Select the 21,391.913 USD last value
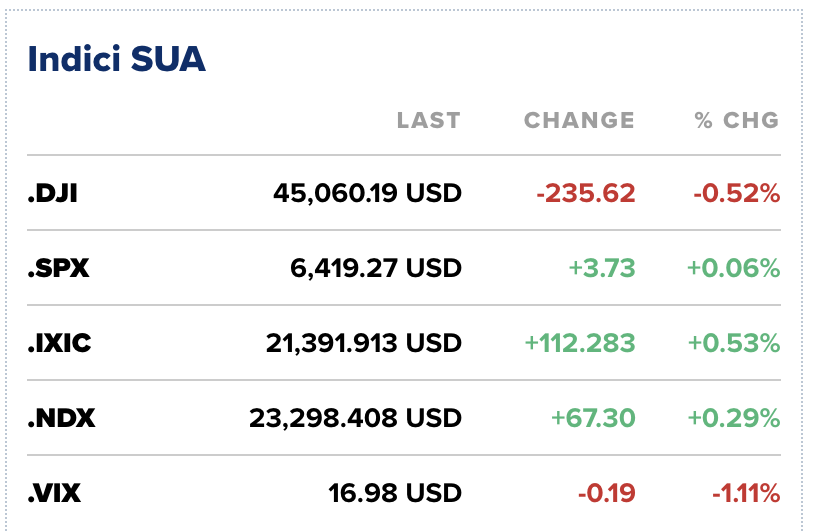Screen dimensions: 818x532 [x=364, y=343]
